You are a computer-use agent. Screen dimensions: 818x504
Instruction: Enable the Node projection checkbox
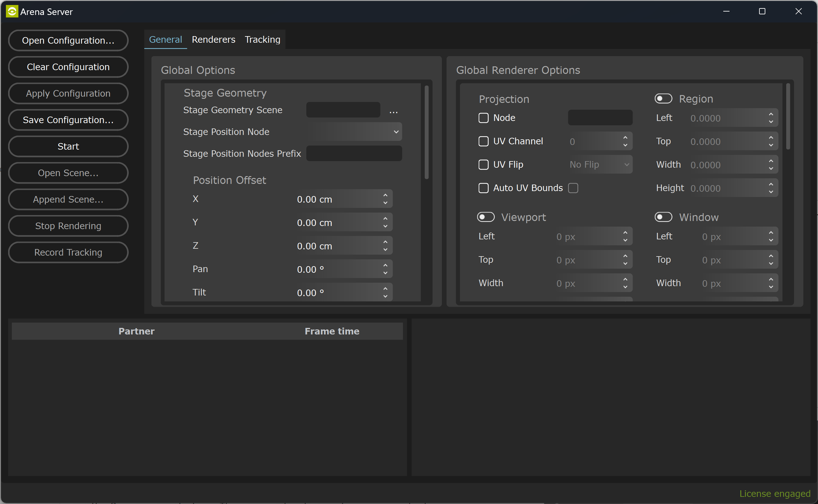point(483,118)
